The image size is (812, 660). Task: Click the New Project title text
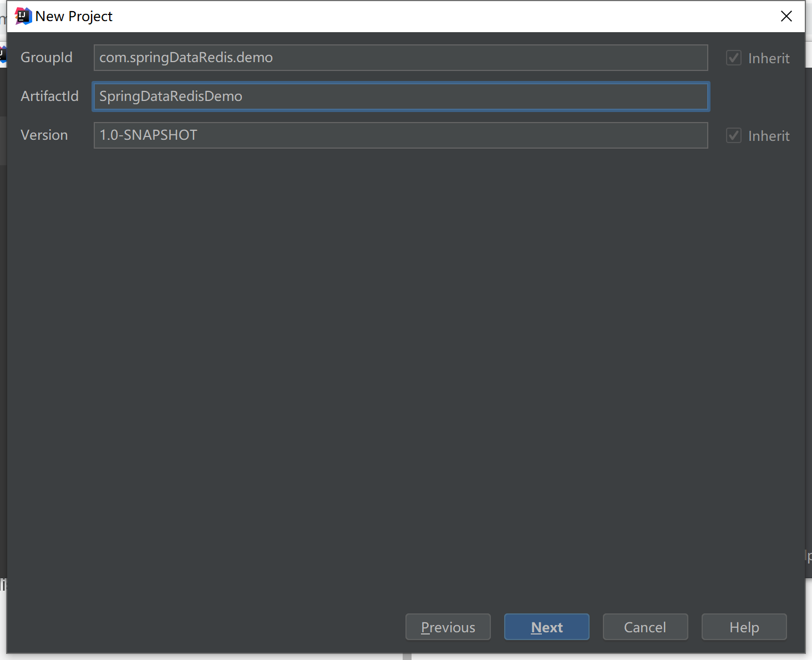(74, 17)
